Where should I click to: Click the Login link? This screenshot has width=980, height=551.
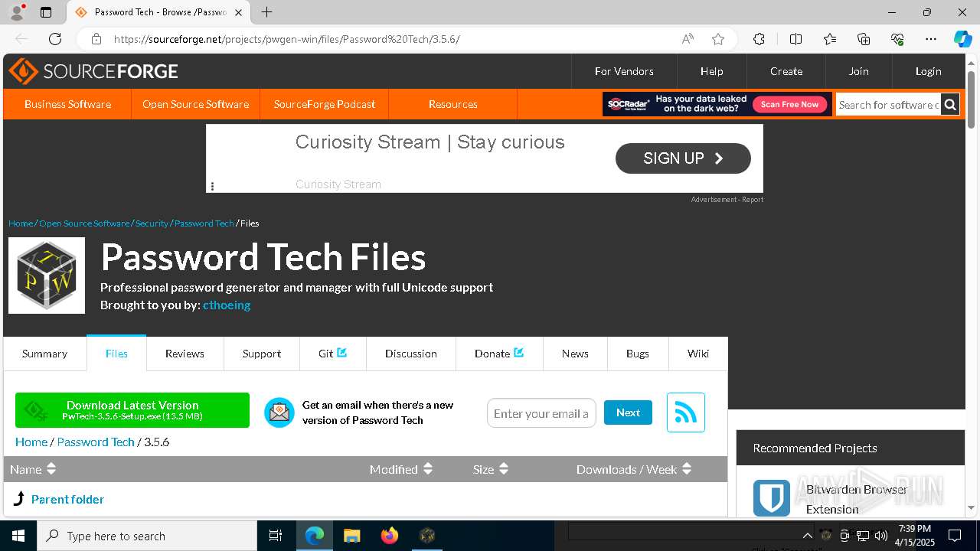click(928, 71)
